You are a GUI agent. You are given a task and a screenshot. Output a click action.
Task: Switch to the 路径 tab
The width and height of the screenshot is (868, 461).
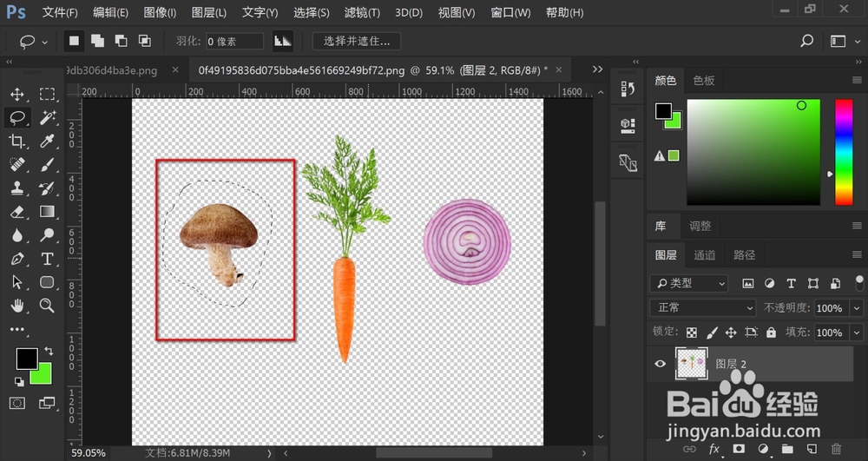pos(744,255)
